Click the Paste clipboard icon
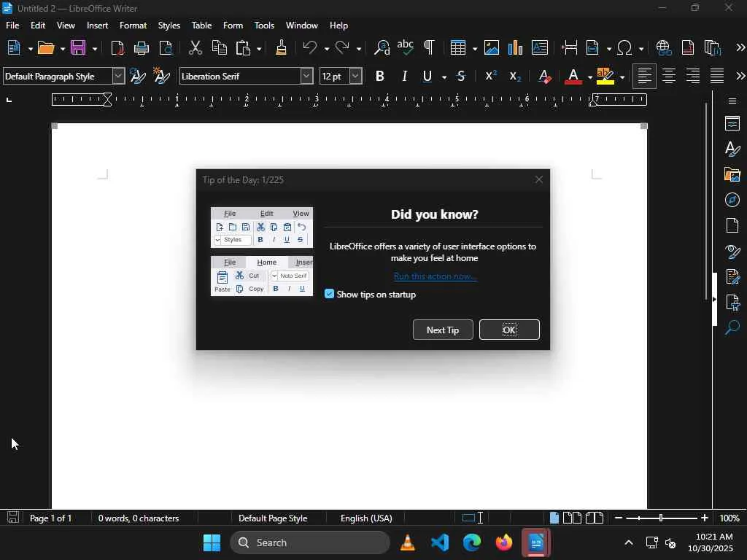747x560 pixels. pyautogui.click(x=244, y=48)
